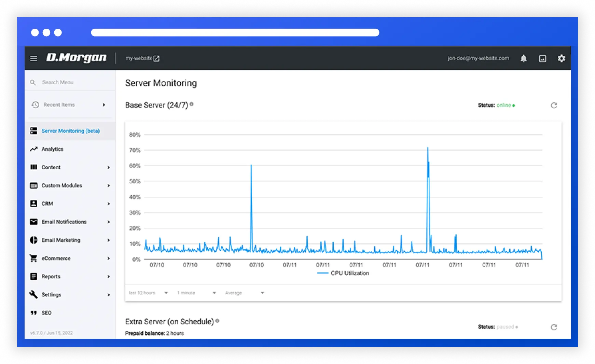Click the Analytics trend line icon
The width and height of the screenshot is (595, 364).
coord(33,149)
